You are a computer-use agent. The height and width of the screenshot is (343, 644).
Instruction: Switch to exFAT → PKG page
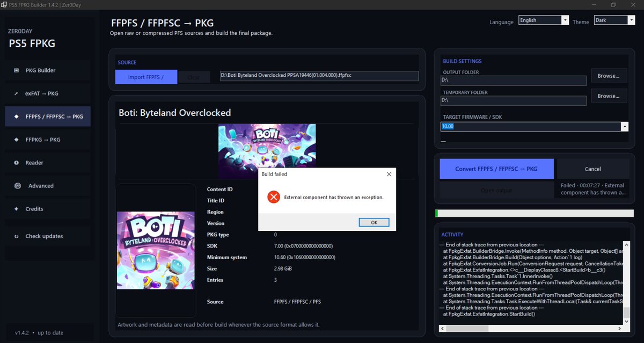pyautogui.click(x=48, y=93)
